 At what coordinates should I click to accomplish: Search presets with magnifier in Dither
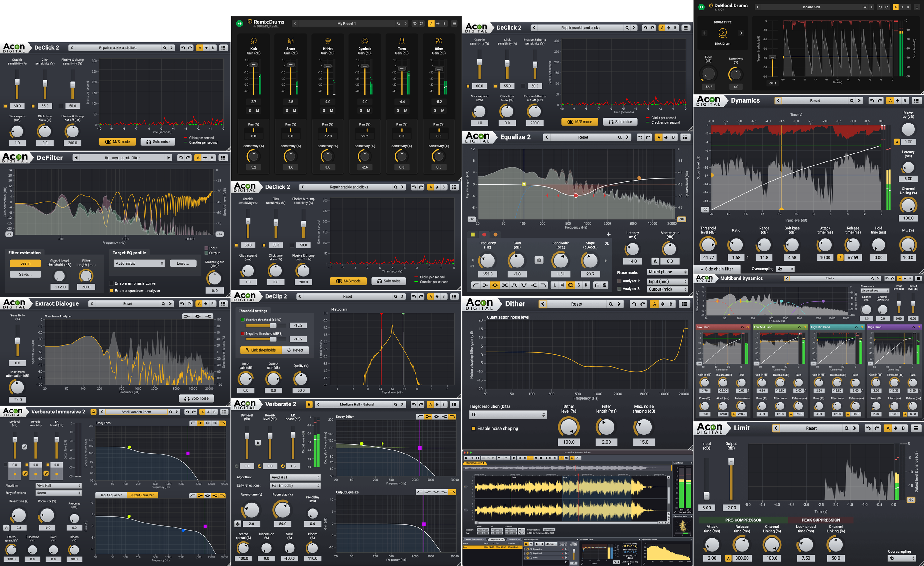point(610,304)
